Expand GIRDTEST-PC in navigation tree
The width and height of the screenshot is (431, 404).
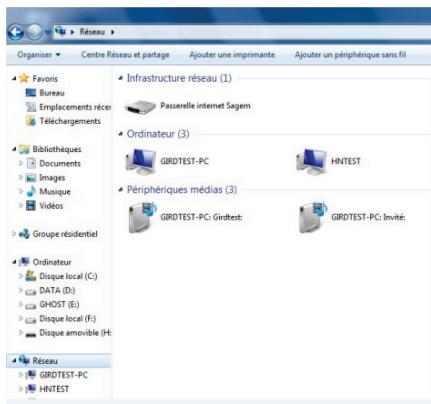coord(21,375)
